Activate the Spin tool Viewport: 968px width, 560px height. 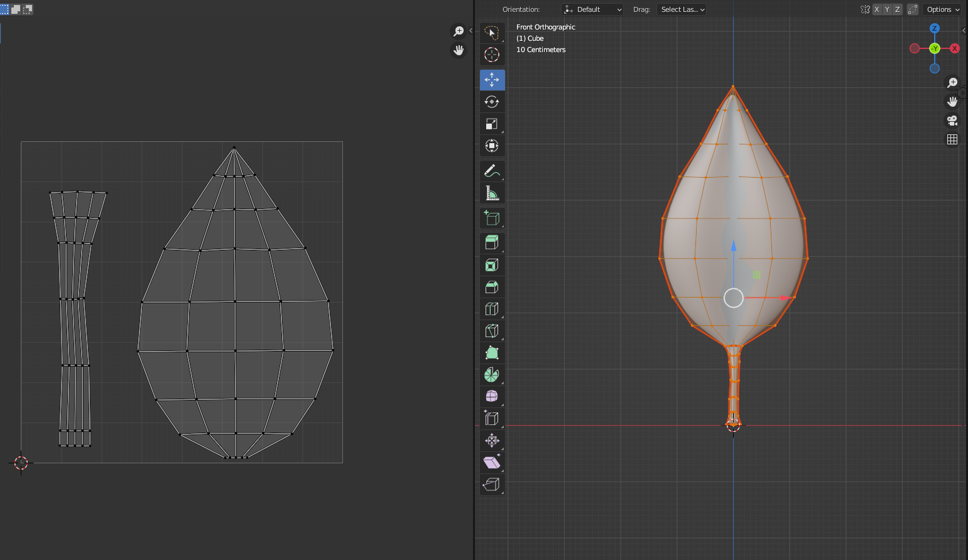[492, 375]
